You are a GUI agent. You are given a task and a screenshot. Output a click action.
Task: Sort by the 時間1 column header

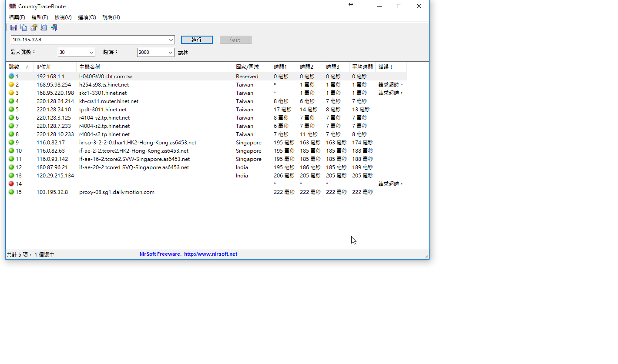click(x=284, y=67)
